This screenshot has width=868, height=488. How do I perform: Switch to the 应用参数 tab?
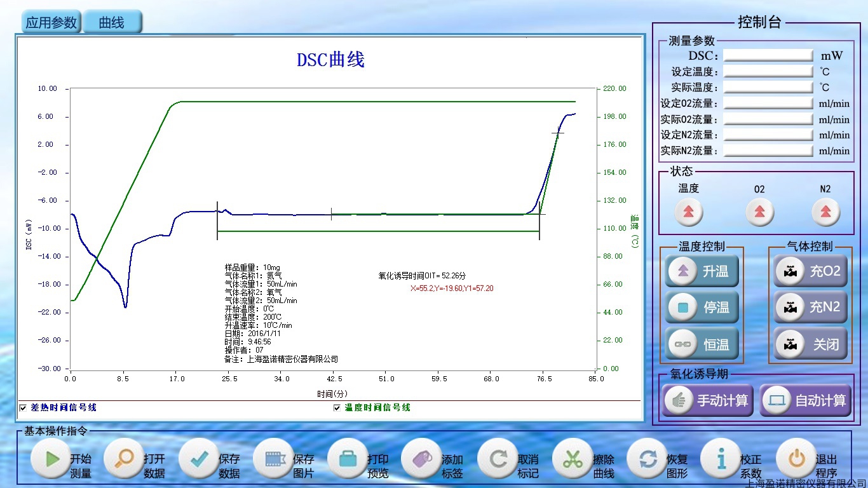(x=51, y=23)
